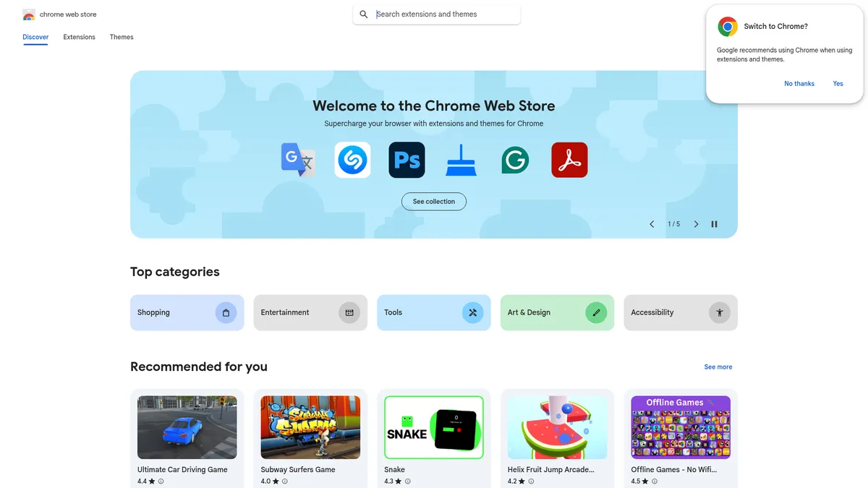Screen dimensions: 868x488
Task: Open Offline Games thumbnail
Action: 681,427
